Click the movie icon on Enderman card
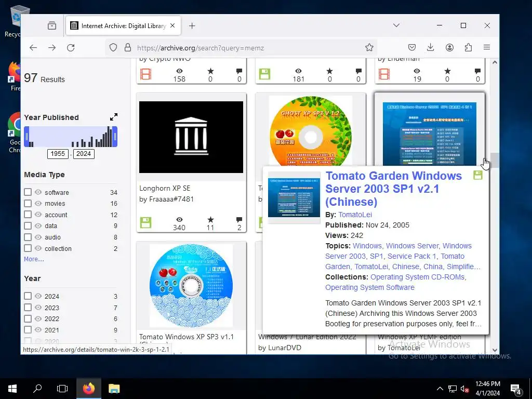The image size is (532, 399). tap(384, 74)
